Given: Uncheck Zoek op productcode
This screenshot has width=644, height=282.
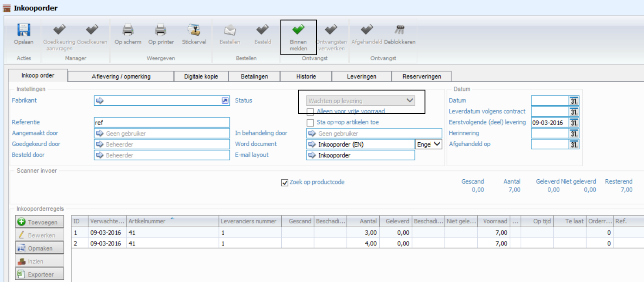Looking at the screenshot, I should (285, 183).
